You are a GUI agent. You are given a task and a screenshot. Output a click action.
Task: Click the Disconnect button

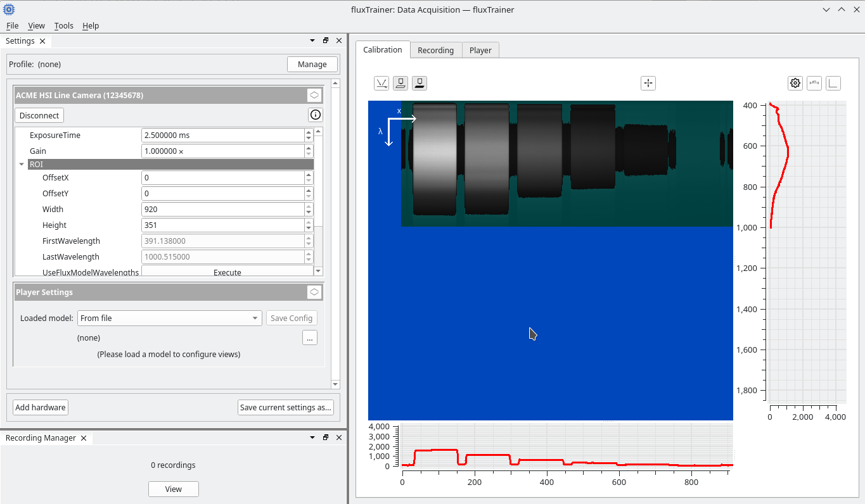tap(39, 115)
